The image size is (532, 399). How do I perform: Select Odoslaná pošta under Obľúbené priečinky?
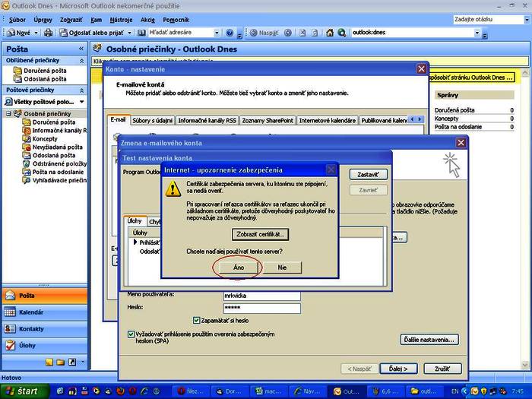coord(40,79)
